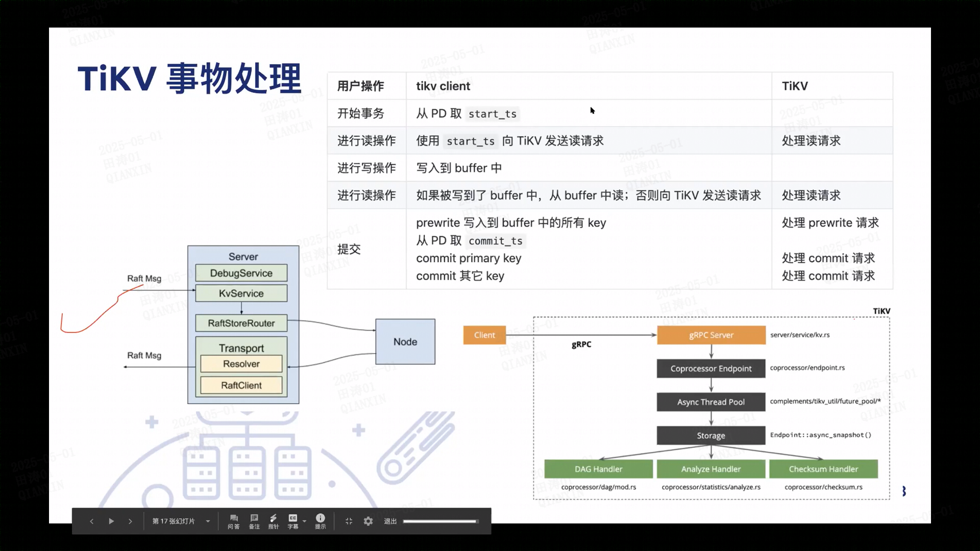Expand the captions options arrow

click(x=305, y=521)
